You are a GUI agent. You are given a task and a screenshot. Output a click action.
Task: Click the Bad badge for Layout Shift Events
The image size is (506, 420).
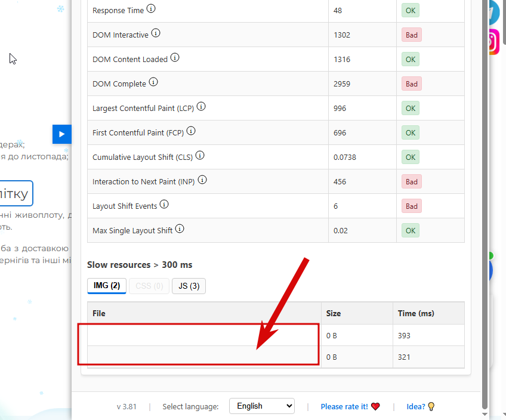tap(412, 206)
